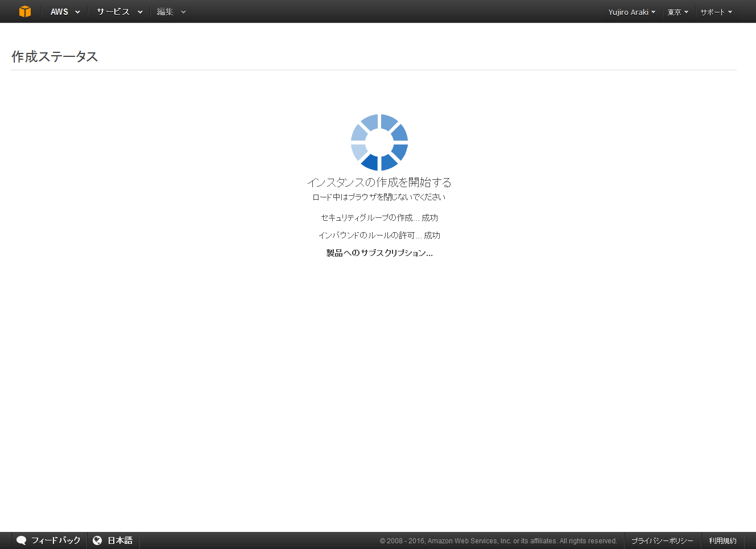This screenshot has height=549, width=756.
Task: Click the ロード中はブラウザを閉じないでください notice
Action: 379,197
